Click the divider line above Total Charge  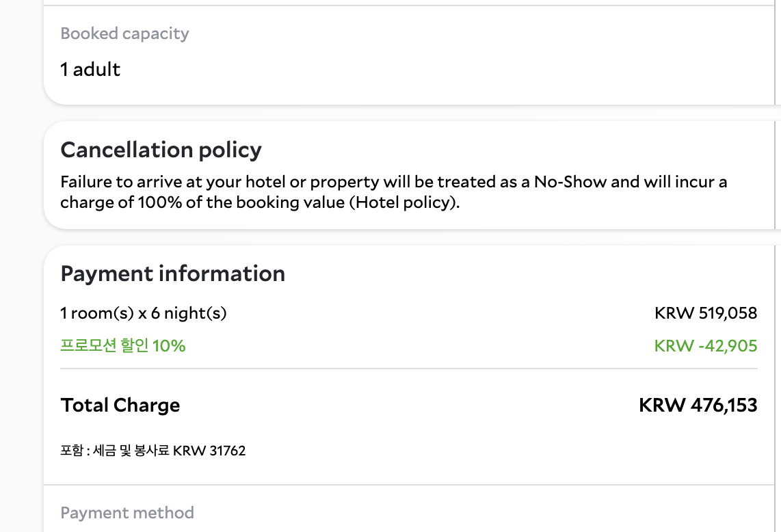coord(408,369)
